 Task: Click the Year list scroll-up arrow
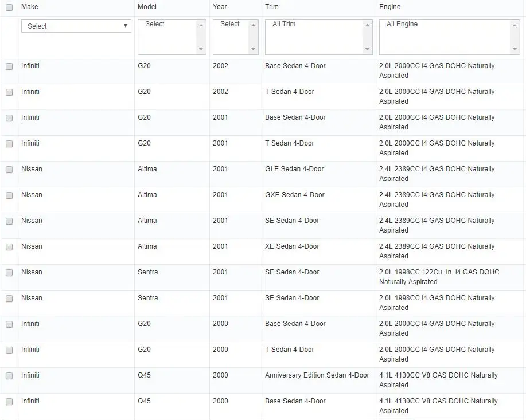254,25
